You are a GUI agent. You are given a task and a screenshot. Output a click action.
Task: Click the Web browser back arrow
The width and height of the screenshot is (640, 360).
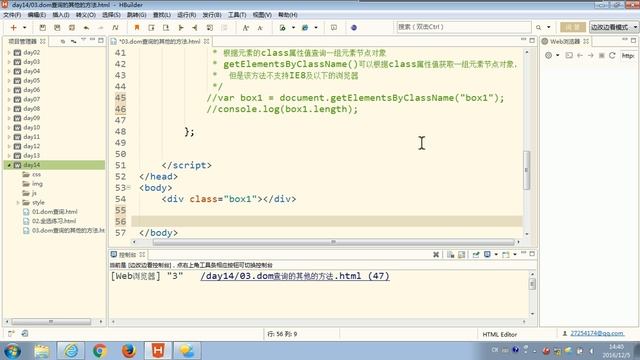tap(580, 55)
